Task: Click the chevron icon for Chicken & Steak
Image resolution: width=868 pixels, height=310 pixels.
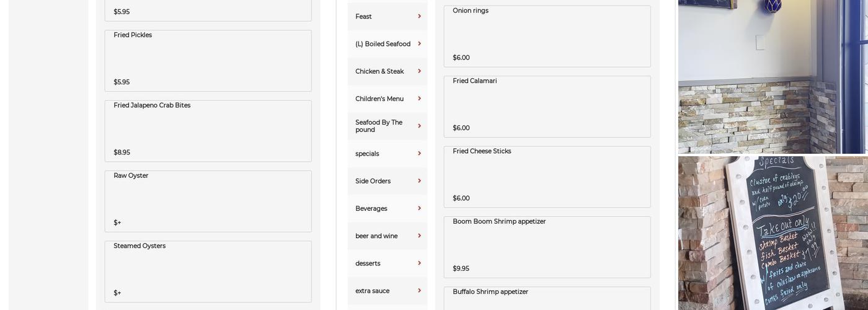Action: 419,71
